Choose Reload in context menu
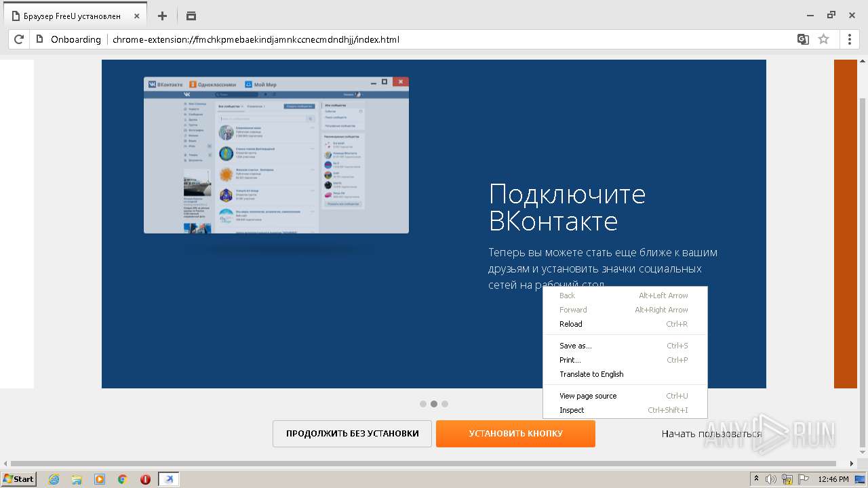Screen dimensions: 868x488 tap(625, 324)
